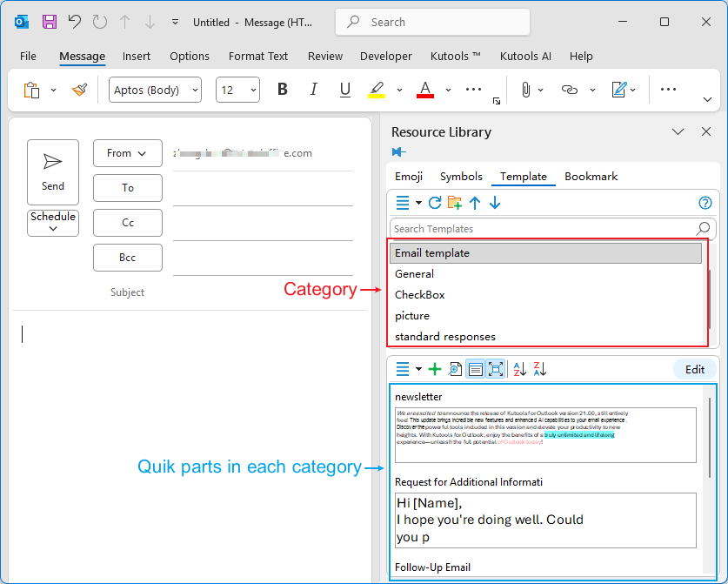This screenshot has height=584, width=728.
Task: Create a new template category folder
Action: (455, 203)
